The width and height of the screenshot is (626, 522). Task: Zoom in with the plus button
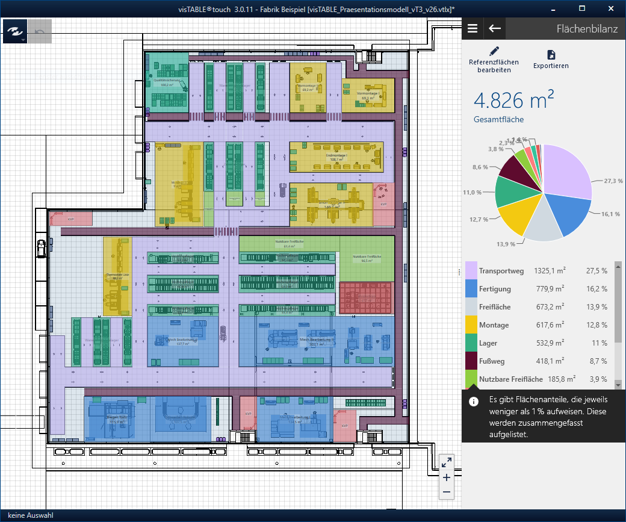[447, 477]
